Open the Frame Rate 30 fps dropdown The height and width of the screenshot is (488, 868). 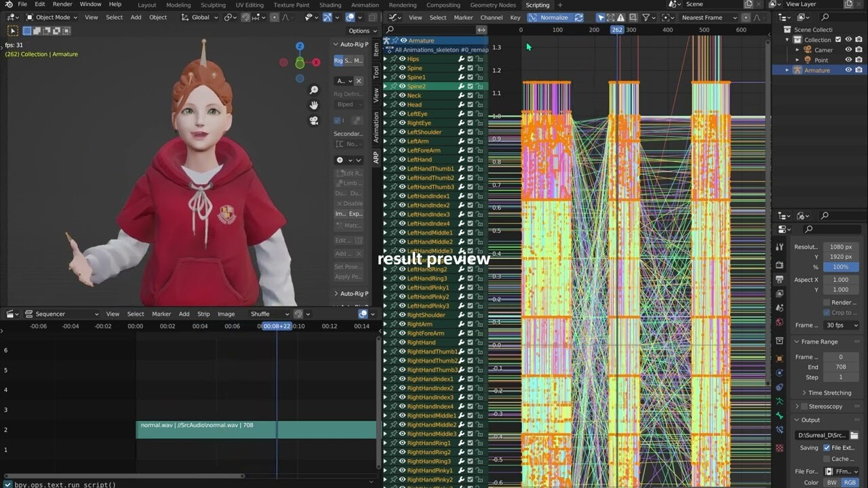[x=841, y=325]
